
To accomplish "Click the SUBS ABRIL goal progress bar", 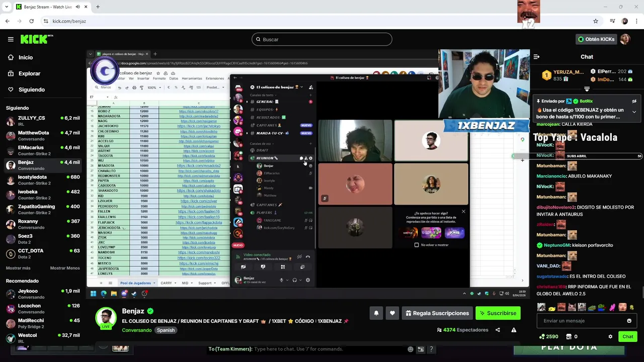I will tap(577, 156).
